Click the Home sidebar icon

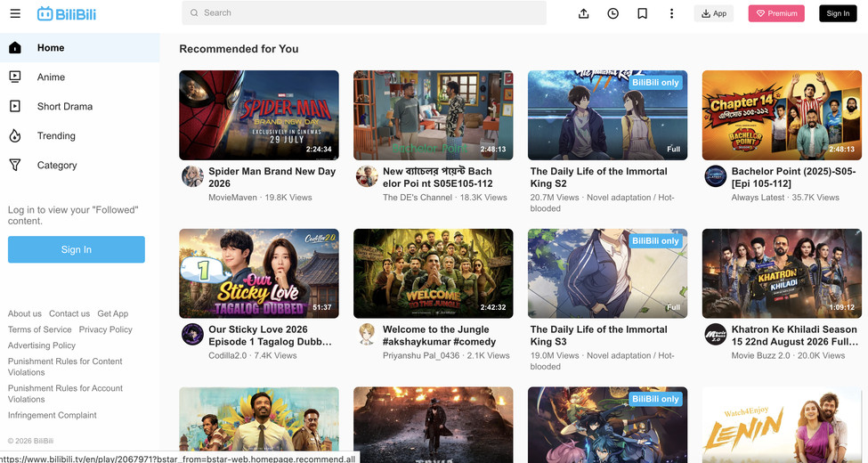[15, 47]
